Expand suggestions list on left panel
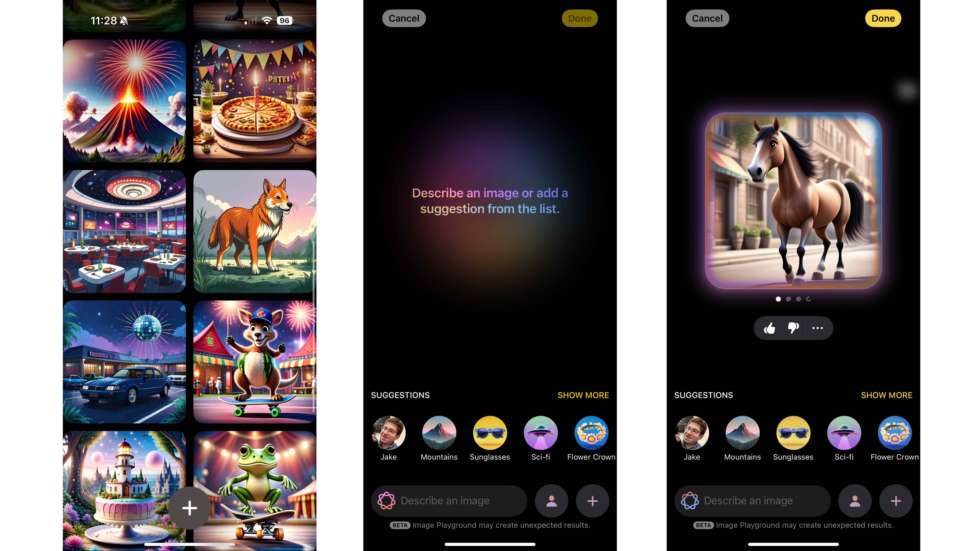This screenshot has width=980, height=551. (x=583, y=395)
